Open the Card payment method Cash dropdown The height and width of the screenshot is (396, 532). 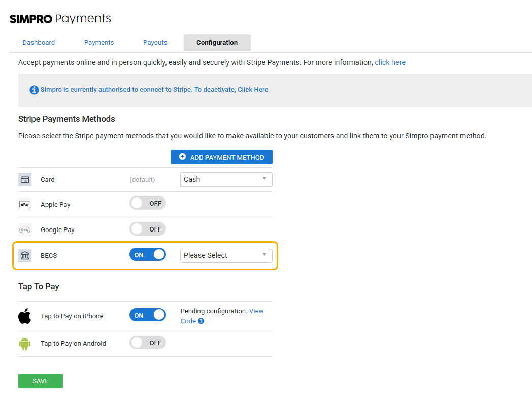pos(226,179)
